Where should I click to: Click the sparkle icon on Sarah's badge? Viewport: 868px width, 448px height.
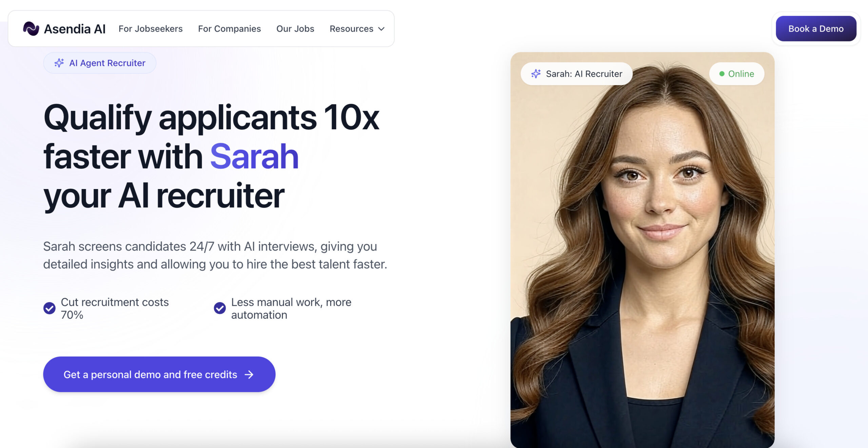pyautogui.click(x=536, y=74)
